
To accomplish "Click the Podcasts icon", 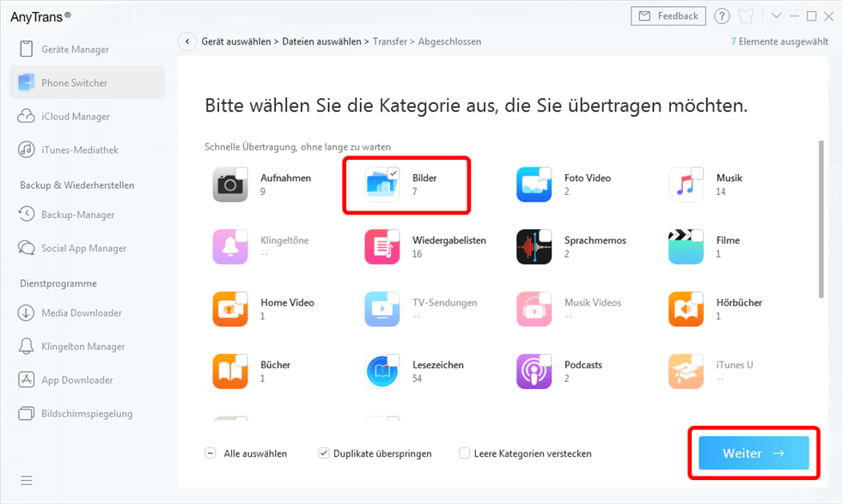I will pos(534,372).
